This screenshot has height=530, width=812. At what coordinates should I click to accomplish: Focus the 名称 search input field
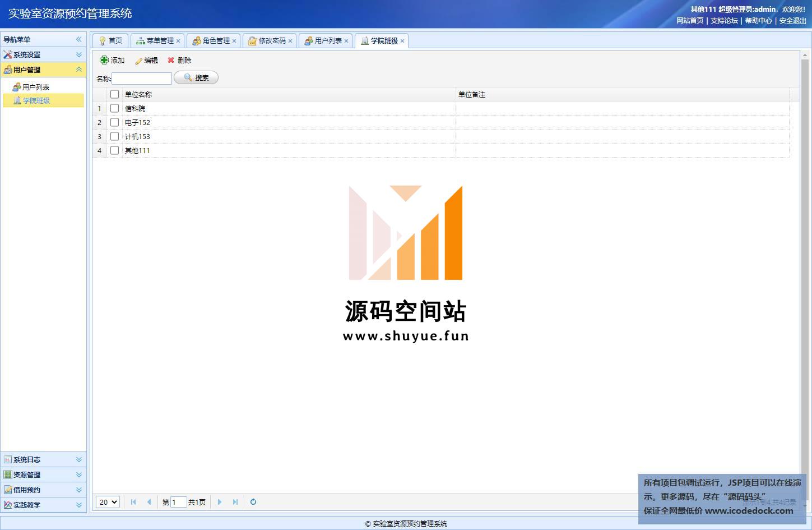click(x=142, y=78)
